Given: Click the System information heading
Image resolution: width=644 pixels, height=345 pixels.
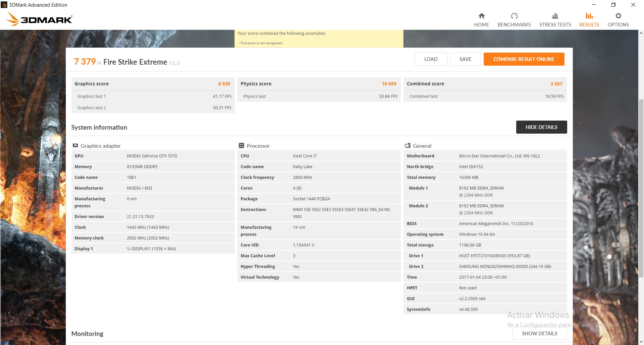Looking at the screenshot, I should click(x=99, y=127).
